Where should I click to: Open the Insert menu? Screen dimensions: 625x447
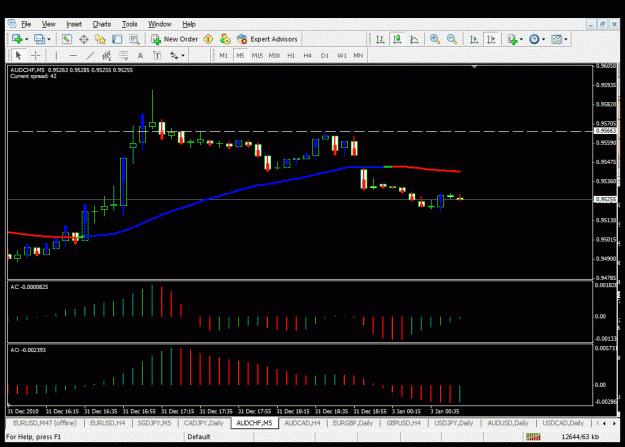74,24
